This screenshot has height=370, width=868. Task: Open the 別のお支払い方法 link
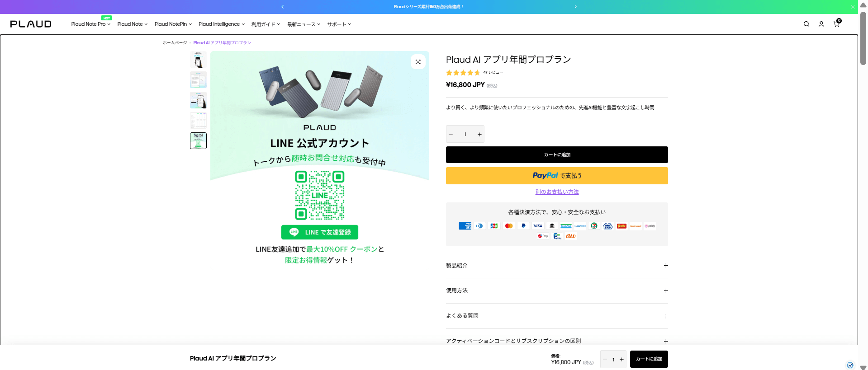(x=557, y=192)
